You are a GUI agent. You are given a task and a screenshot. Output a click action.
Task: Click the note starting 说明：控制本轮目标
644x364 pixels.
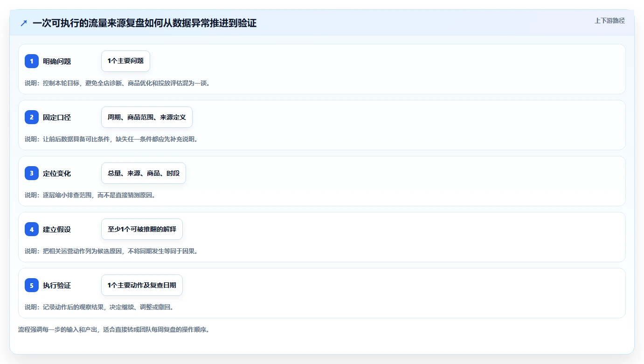[118, 83]
